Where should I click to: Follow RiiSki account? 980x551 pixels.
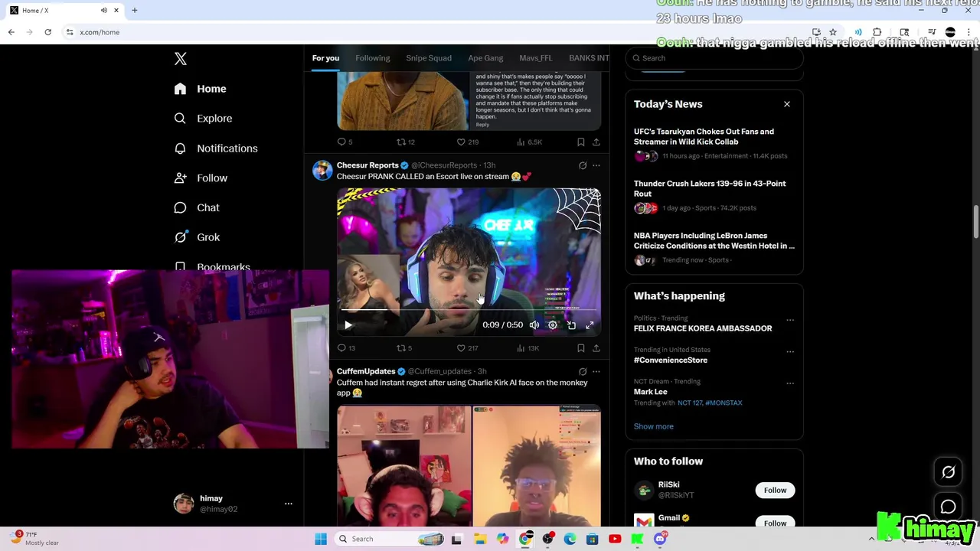(x=775, y=490)
